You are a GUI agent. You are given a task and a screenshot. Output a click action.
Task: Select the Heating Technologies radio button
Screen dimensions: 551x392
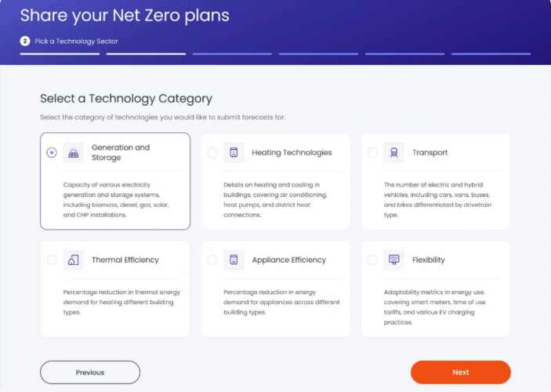tap(212, 153)
